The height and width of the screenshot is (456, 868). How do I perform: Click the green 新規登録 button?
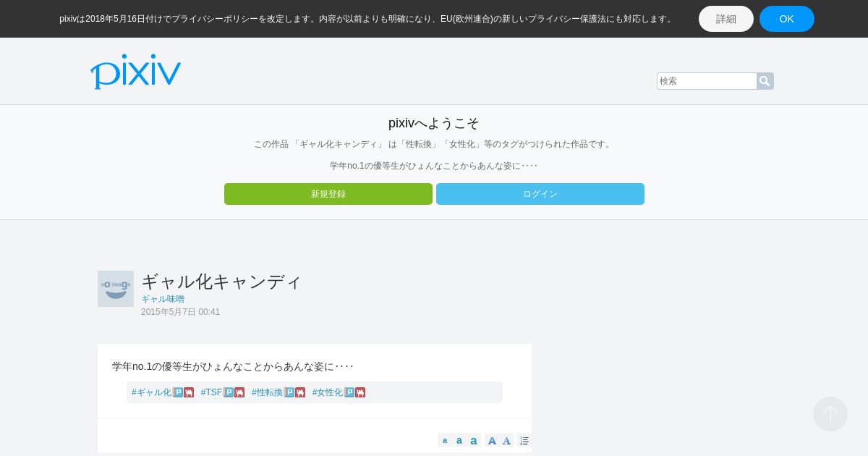coord(328,194)
